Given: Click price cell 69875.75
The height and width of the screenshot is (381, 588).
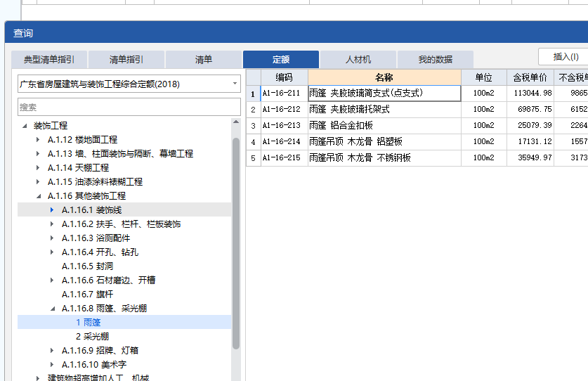Looking at the screenshot, I should click(x=530, y=110).
